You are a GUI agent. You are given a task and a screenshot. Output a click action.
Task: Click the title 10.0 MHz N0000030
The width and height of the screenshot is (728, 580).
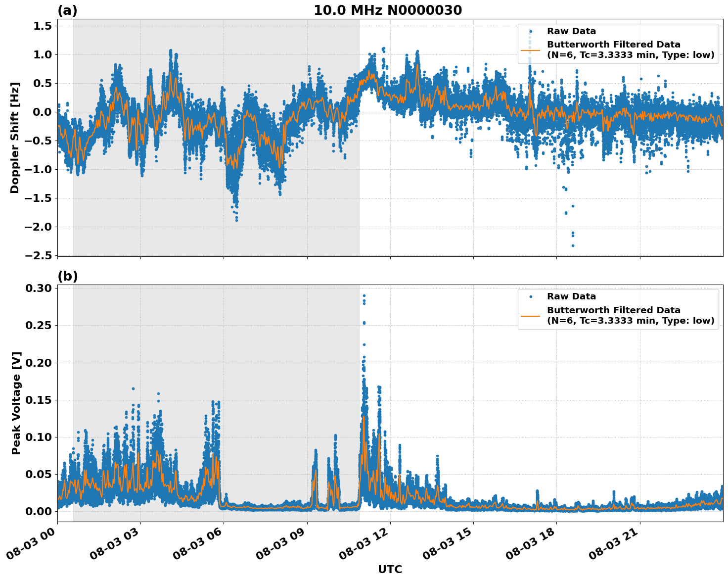point(389,9)
